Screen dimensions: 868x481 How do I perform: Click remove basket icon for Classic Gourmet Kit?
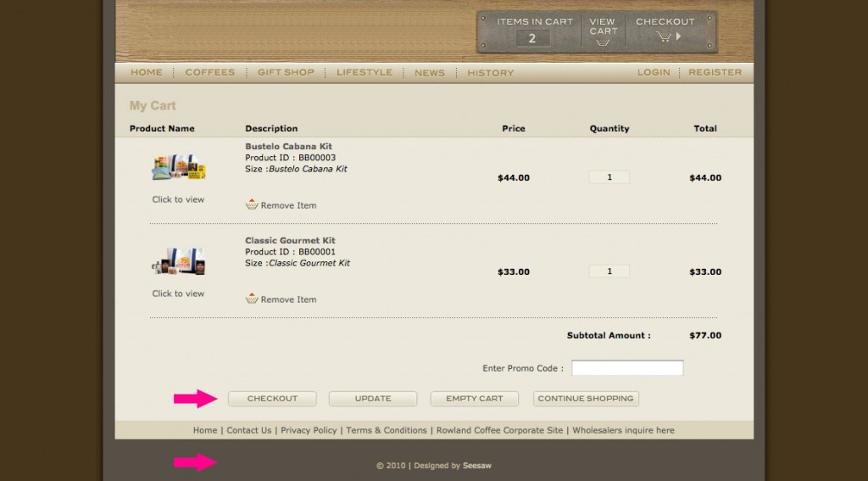[252, 299]
